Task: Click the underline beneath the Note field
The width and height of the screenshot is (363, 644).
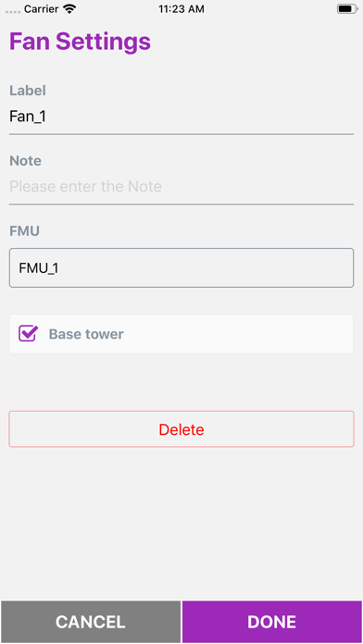Action: (181, 204)
